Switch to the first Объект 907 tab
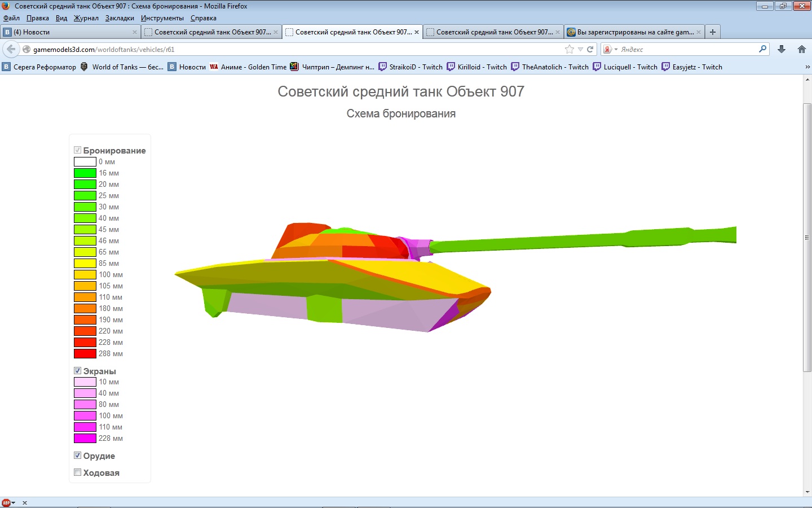This screenshot has height=508, width=812. 211,32
